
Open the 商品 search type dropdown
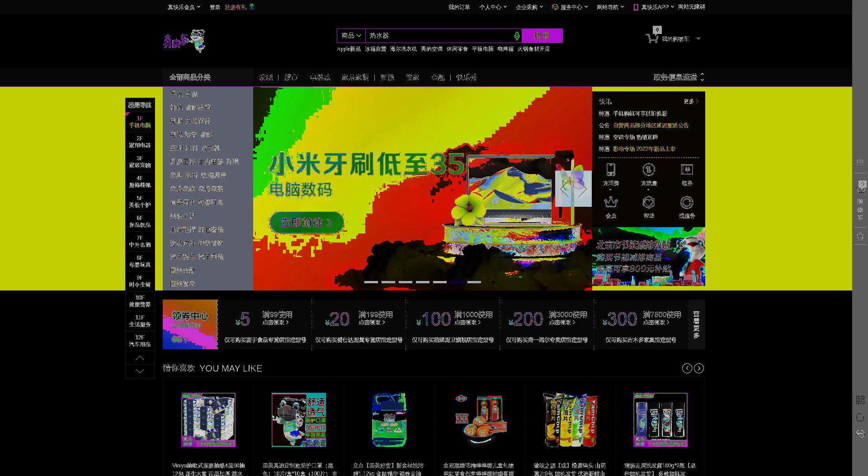coord(351,36)
